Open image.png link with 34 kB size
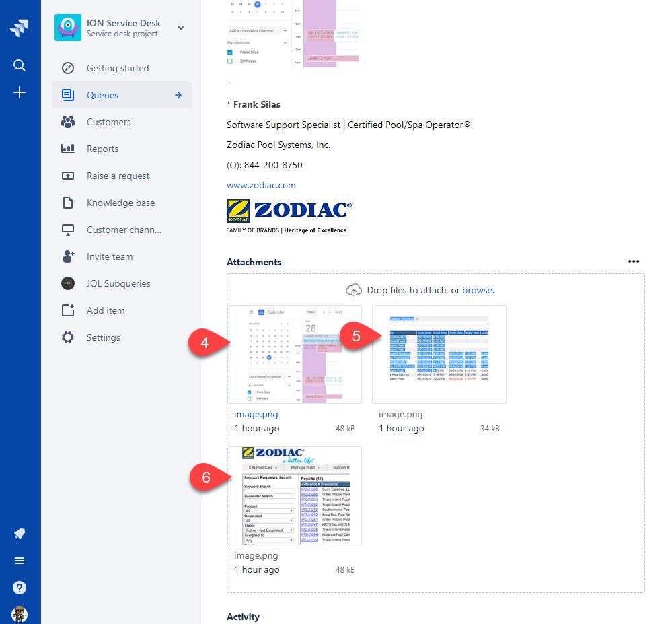 [400, 414]
